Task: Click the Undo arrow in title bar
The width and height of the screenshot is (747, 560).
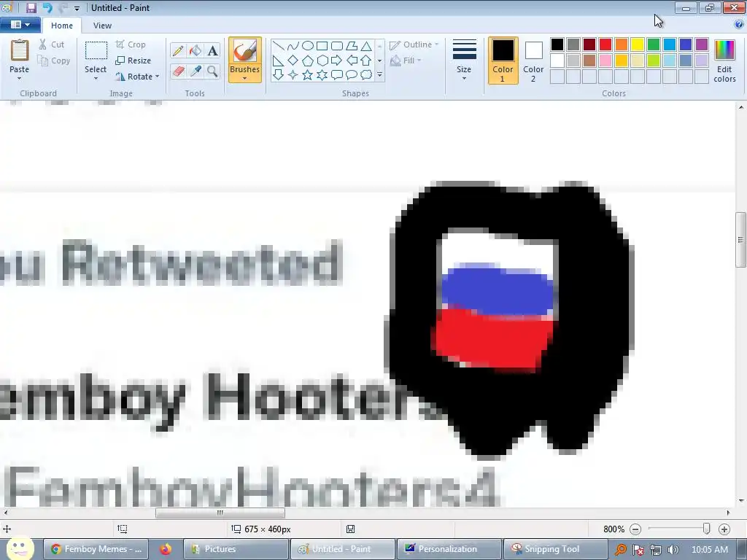Action: pos(47,7)
